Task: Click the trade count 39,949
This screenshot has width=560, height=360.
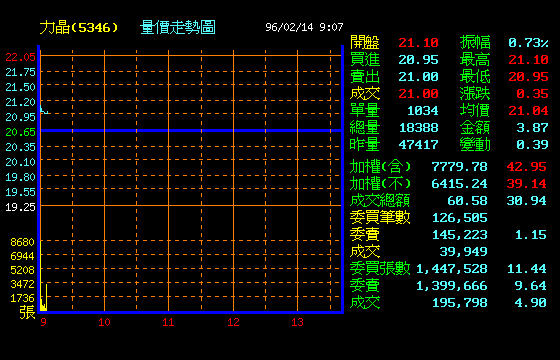Action: click(464, 252)
